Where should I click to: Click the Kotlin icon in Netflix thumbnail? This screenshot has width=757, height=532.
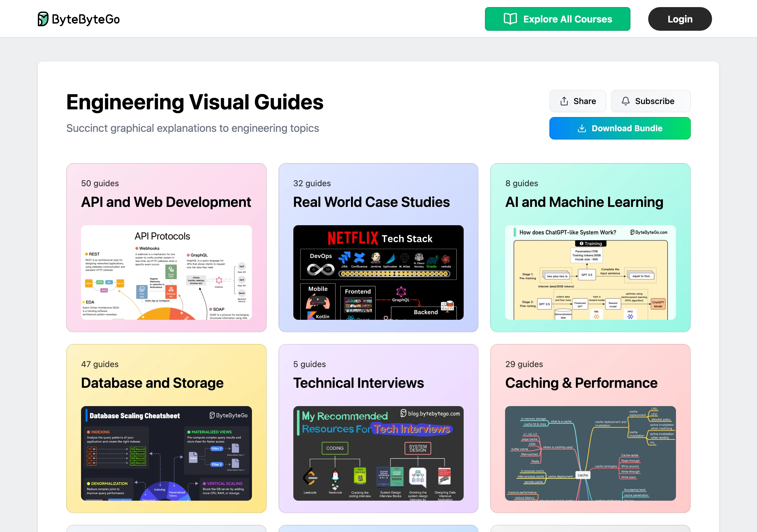click(312, 315)
